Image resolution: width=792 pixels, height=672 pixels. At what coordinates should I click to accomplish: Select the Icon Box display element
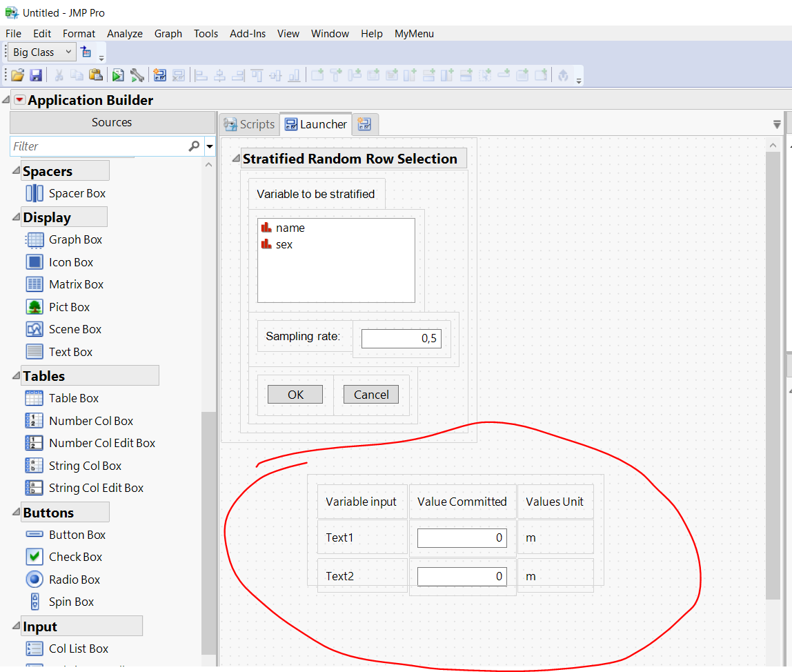70,261
